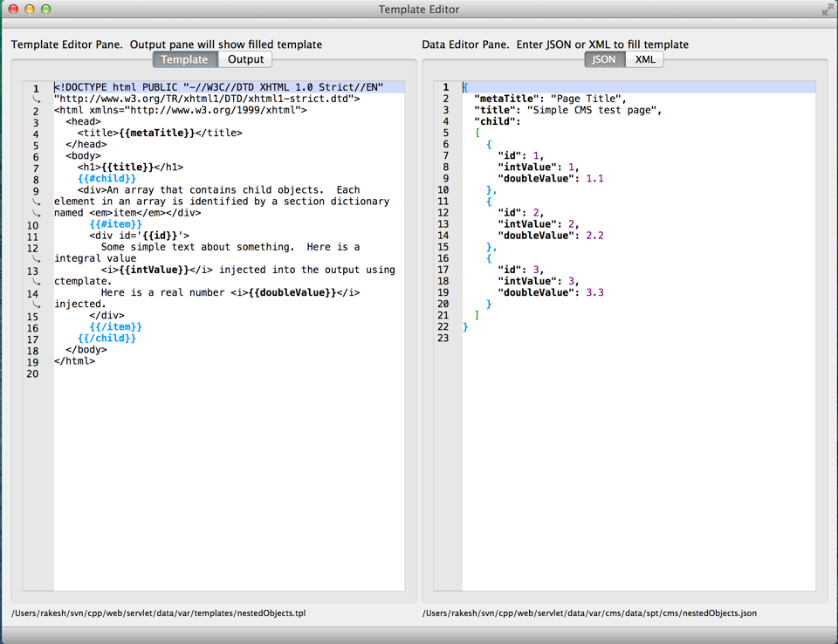The width and height of the screenshot is (838, 644).
Task: Click the "doubleValue": 1.1 JSON line
Action: (x=551, y=179)
